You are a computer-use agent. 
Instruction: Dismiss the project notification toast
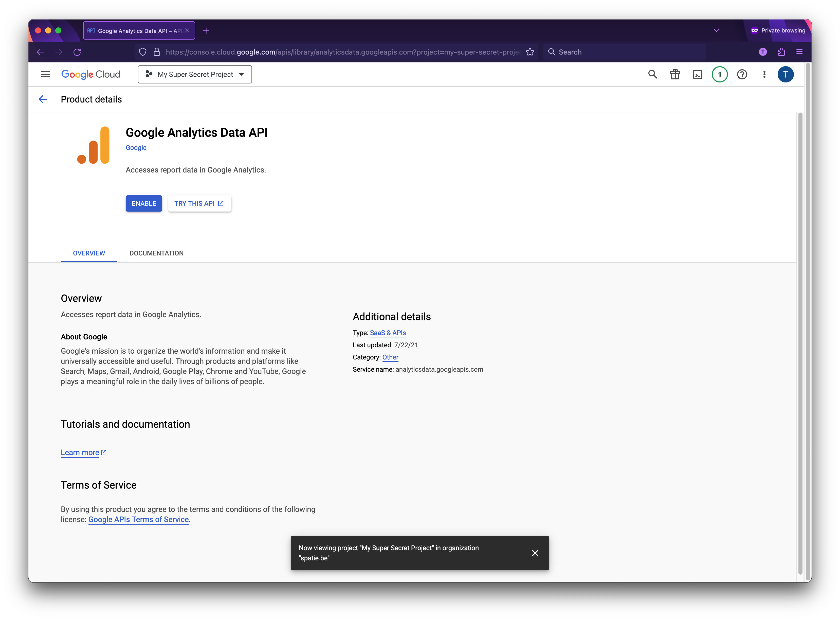(535, 553)
